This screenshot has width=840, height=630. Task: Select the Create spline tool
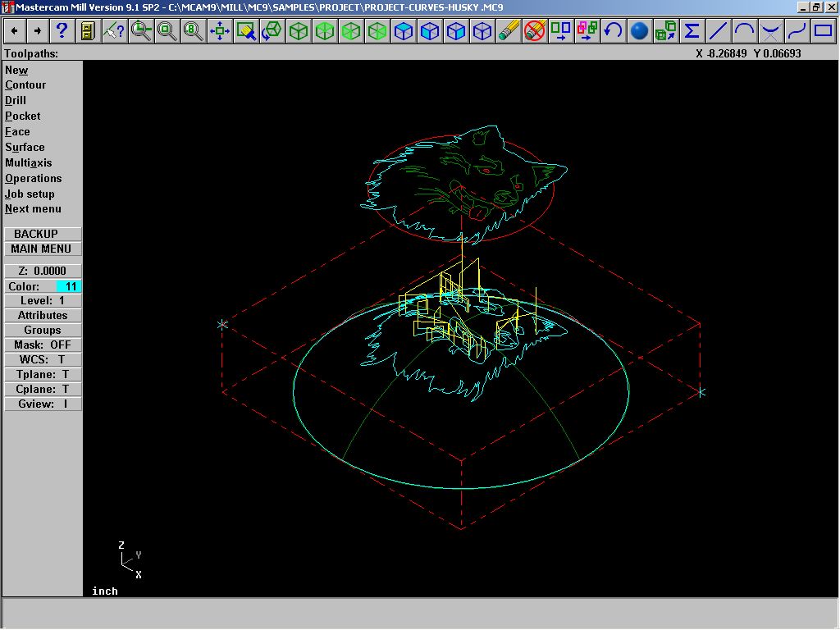point(797,31)
